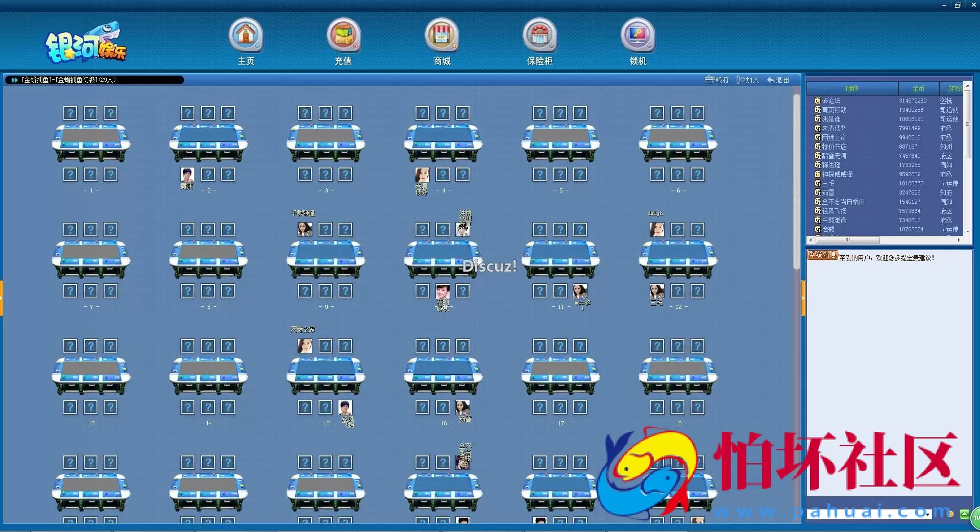
Task: Click the 充值 recharge icon
Action: [344, 36]
